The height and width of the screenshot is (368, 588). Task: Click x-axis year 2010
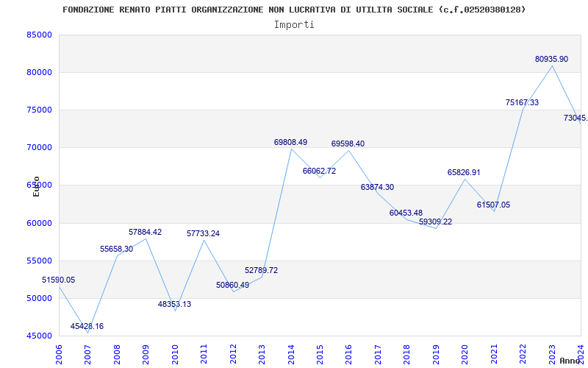175,354
